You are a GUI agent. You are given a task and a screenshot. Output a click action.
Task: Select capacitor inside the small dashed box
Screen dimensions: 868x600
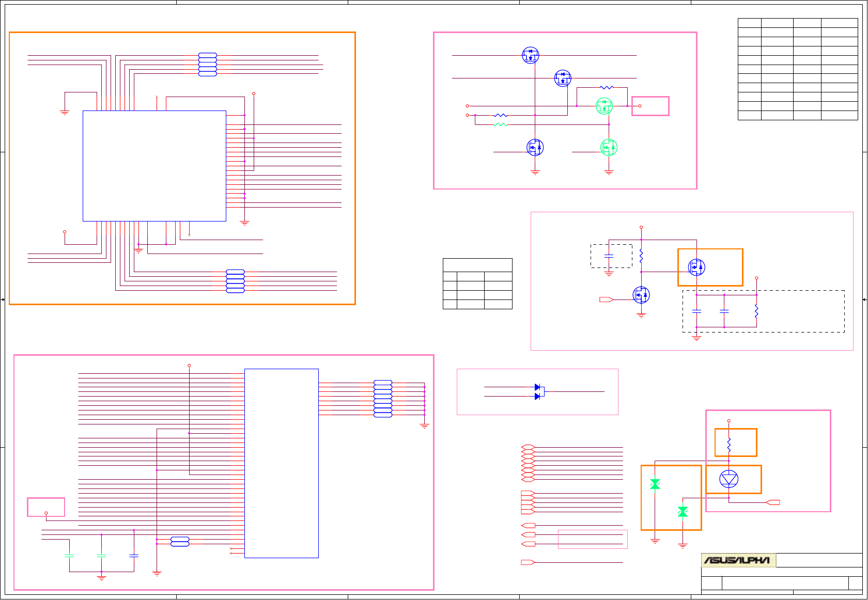(x=609, y=256)
